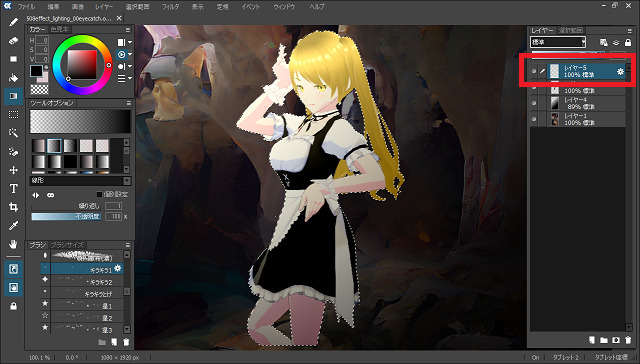Select the Brush (pencil) tool
This screenshot has width=640, height=364.
tap(13, 22)
